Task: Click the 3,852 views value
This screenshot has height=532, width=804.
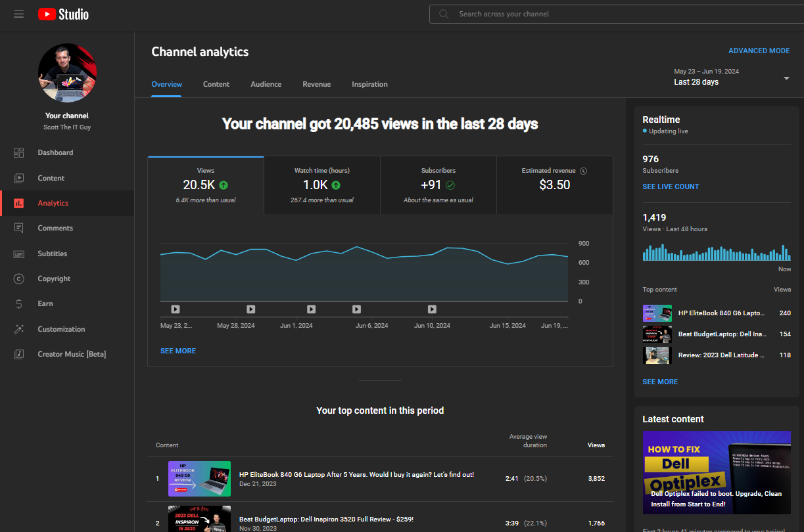Action: pyautogui.click(x=596, y=479)
